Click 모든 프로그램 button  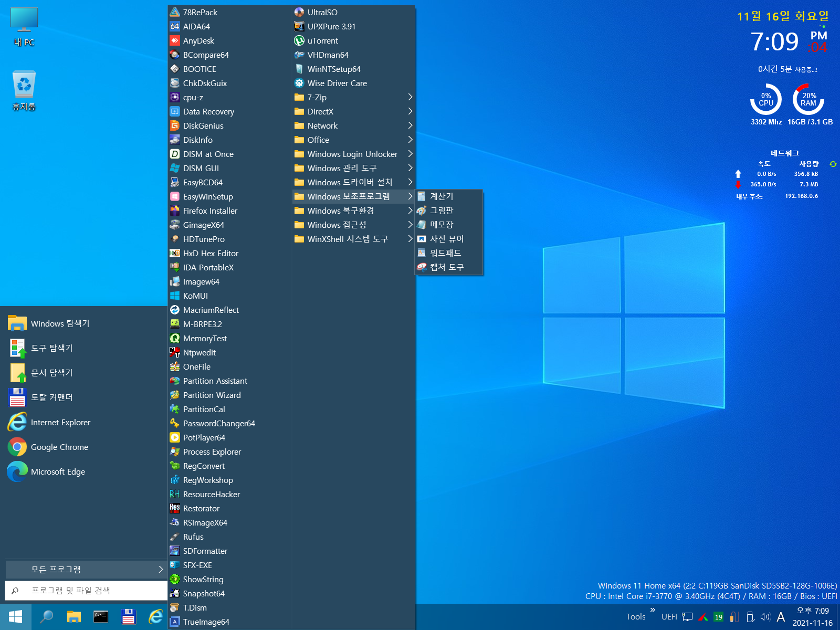pos(86,569)
